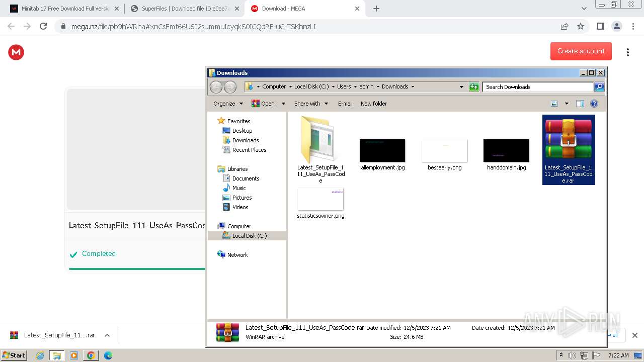644x362 pixels.
Task: Click Create account button
Action: [581, 51]
